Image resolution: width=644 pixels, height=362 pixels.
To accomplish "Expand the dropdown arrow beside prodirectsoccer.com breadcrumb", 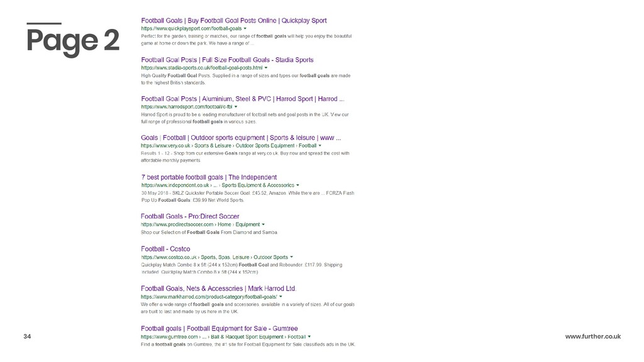I will click(264, 224).
